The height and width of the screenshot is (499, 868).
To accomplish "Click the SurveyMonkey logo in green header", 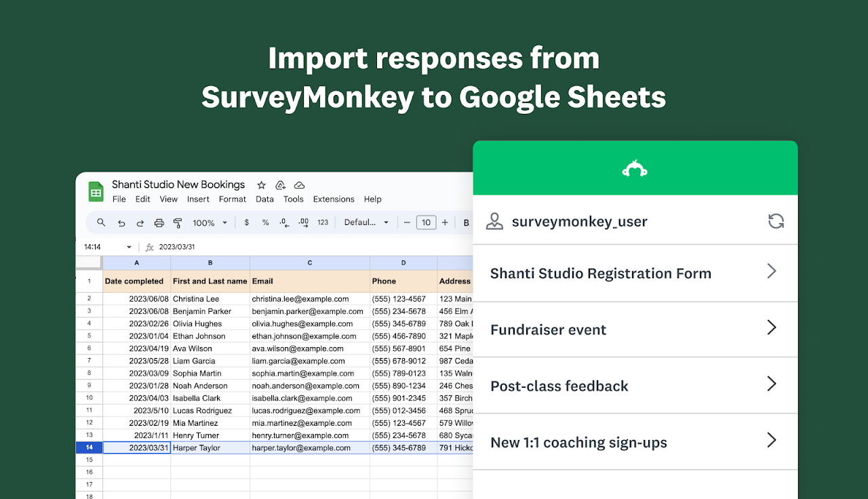I will (635, 168).
